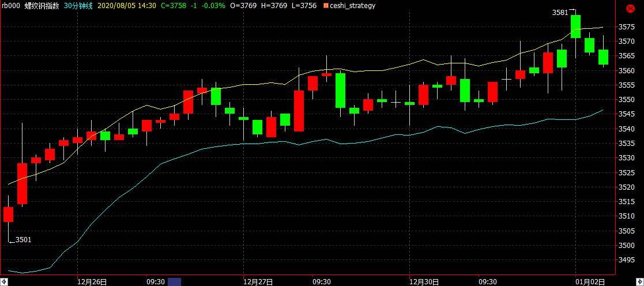This screenshot has width=644, height=286.
Task: Click the 3515 price axis label
Action: pos(627,202)
